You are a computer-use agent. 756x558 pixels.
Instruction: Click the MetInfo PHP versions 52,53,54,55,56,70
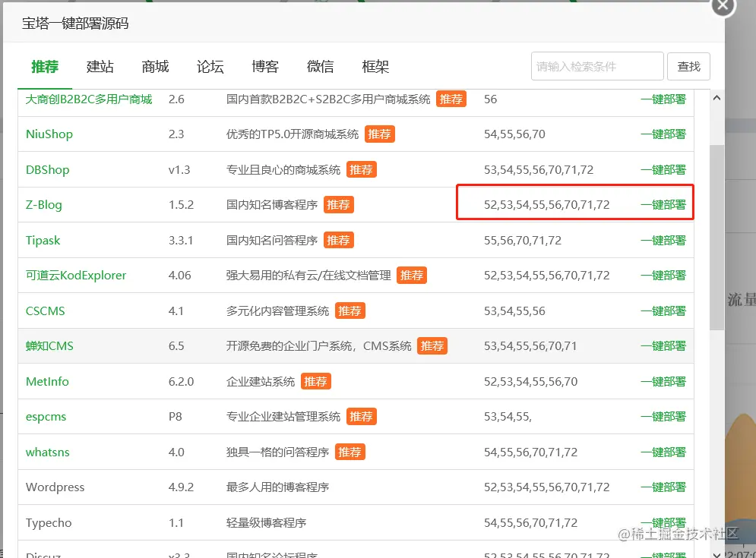click(x=531, y=382)
